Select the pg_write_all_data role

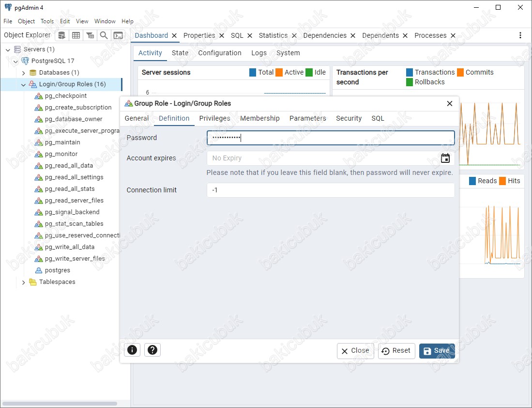pyautogui.click(x=70, y=247)
